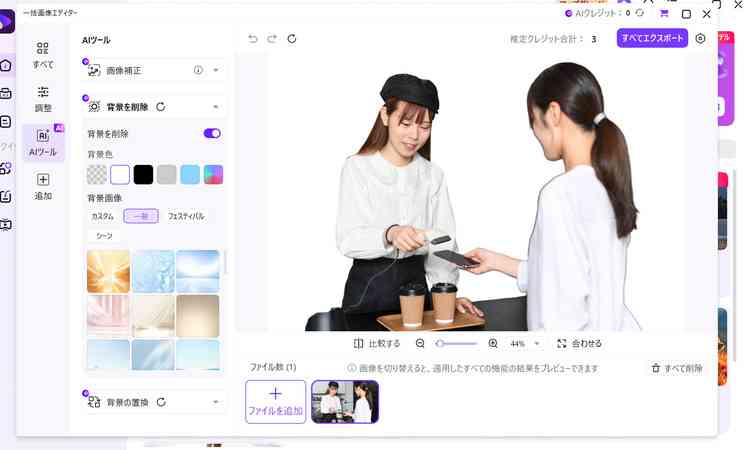The image size is (750, 450).
Task: Select the 一般 background tab
Action: 141,216
